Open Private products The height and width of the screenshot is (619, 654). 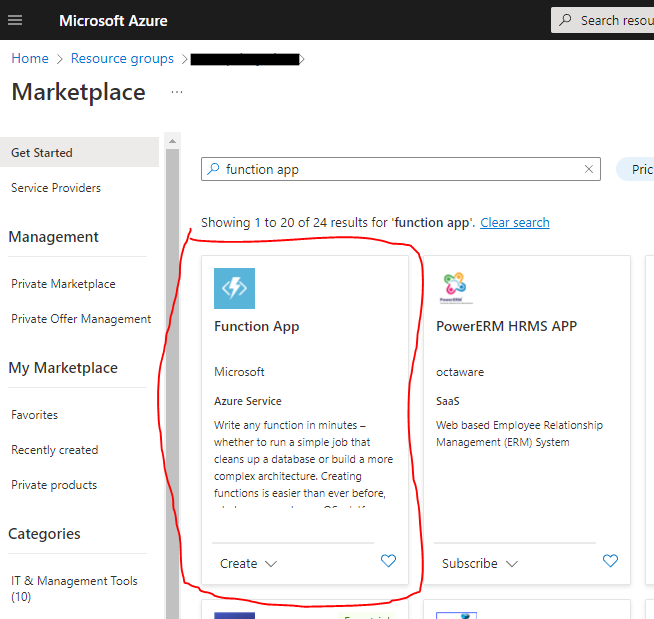coord(54,485)
